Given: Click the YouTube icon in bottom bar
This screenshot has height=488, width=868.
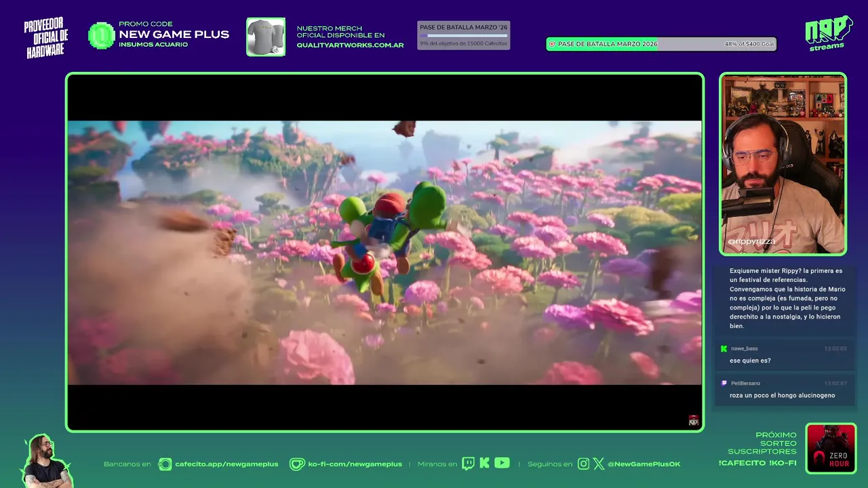Looking at the screenshot, I should pos(502,463).
